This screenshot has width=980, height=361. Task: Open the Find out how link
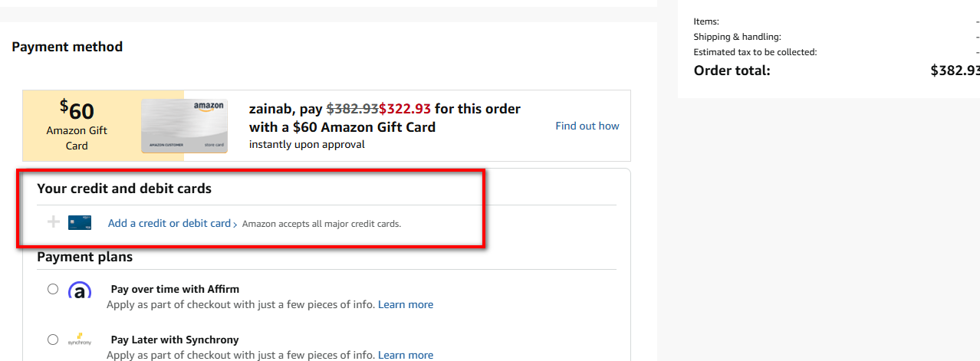tap(587, 126)
